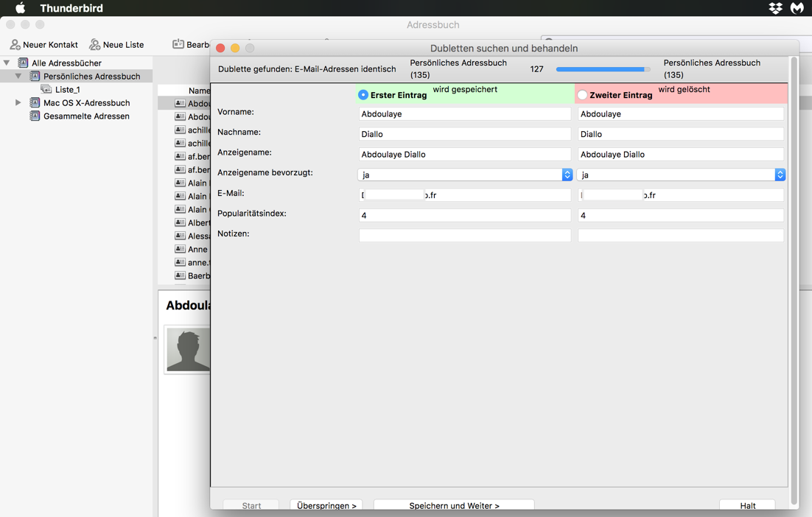Select the Erster Eintrag radio button
This screenshot has width=812, height=517.
pyautogui.click(x=363, y=95)
